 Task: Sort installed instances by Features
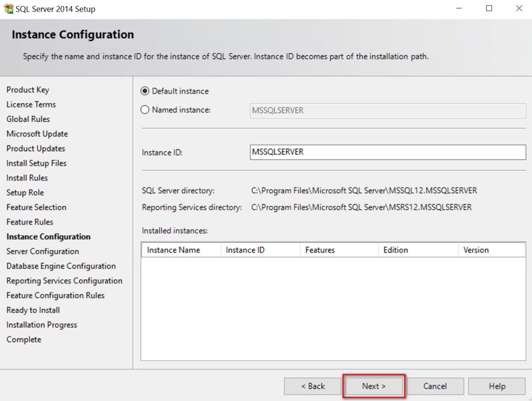[339, 250]
